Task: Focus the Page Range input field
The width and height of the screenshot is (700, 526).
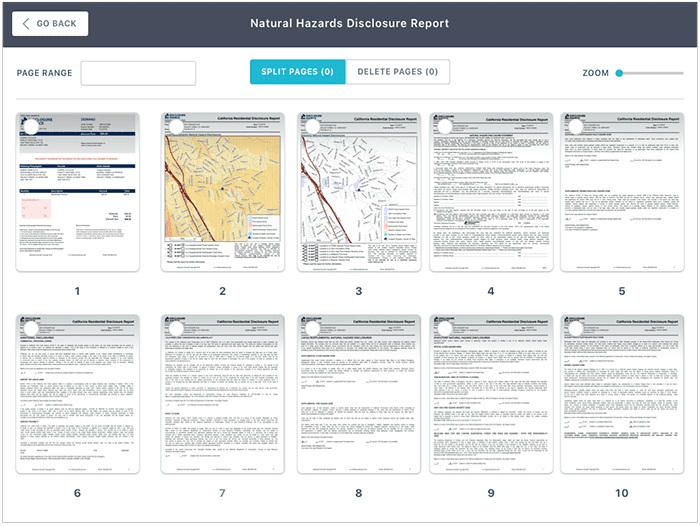Action: 138,73
